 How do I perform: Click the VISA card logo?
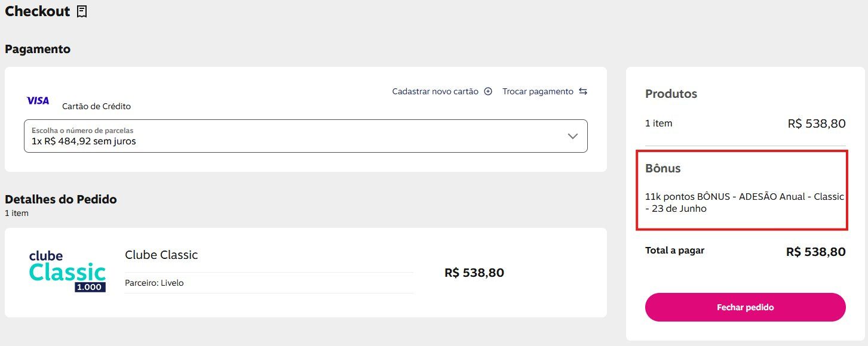click(x=38, y=101)
